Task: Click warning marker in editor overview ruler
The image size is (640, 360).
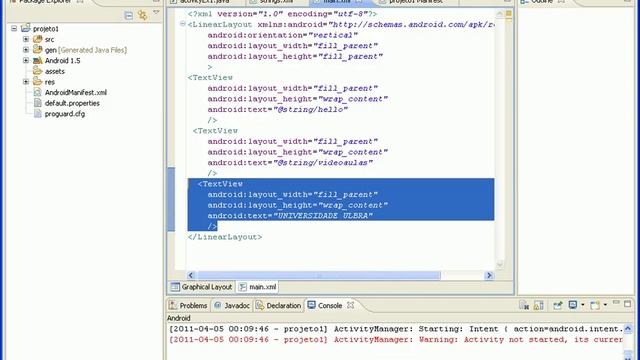Action: pyautogui.click(x=509, y=14)
